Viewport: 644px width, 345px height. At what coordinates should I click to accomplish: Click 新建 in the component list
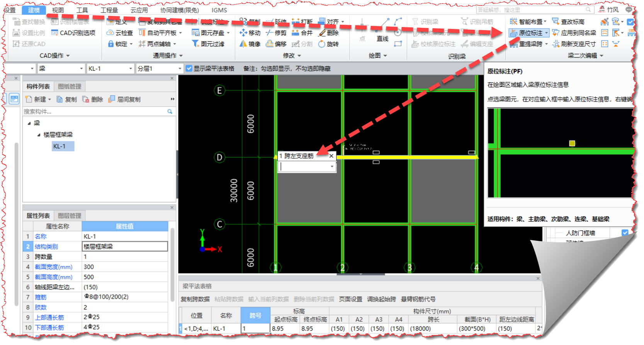coord(37,100)
